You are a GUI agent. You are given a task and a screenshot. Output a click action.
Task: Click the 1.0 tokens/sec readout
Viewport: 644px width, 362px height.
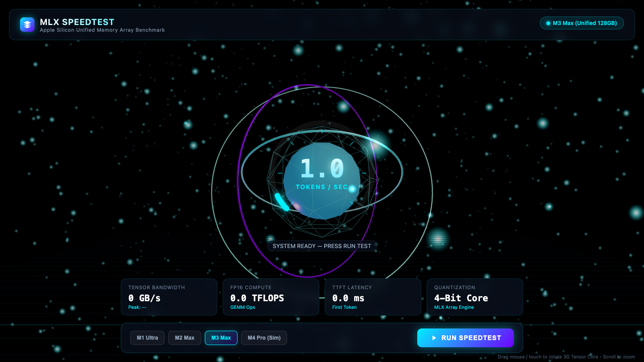(x=322, y=168)
